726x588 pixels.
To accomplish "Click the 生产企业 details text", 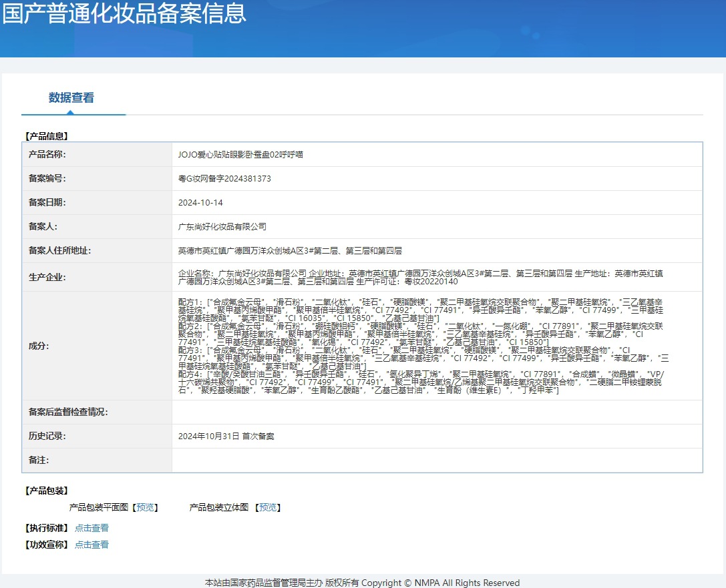I will tap(420, 277).
